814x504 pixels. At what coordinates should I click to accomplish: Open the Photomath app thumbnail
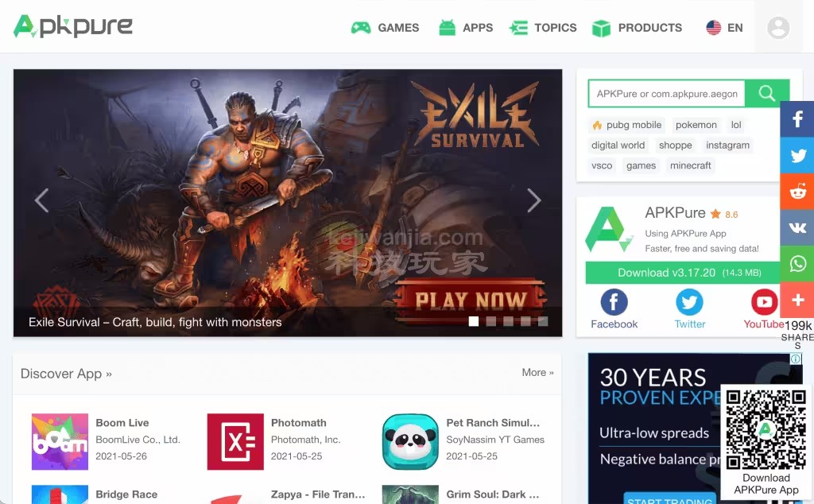click(x=235, y=441)
